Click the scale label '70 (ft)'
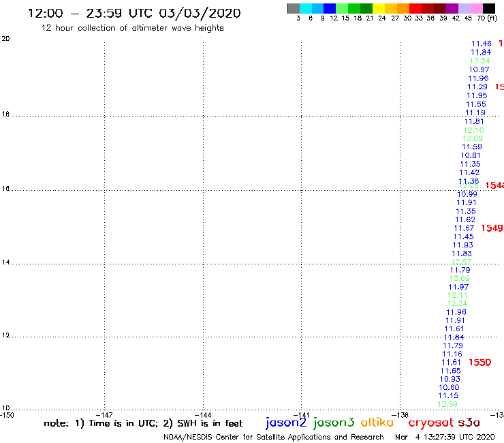This screenshot has height=443, width=504. [487, 18]
